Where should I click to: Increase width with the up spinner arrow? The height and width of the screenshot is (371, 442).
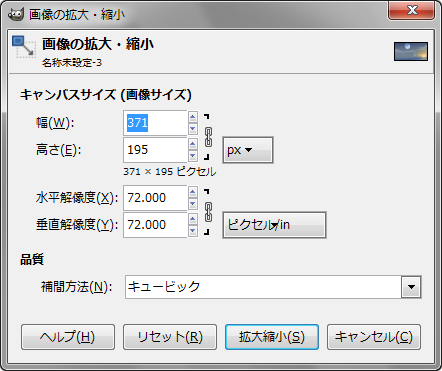point(193,117)
